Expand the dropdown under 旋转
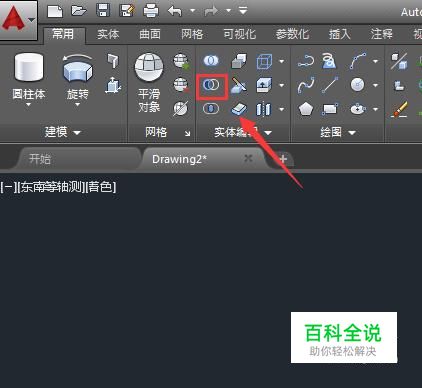This screenshot has height=388, width=422. click(x=78, y=104)
